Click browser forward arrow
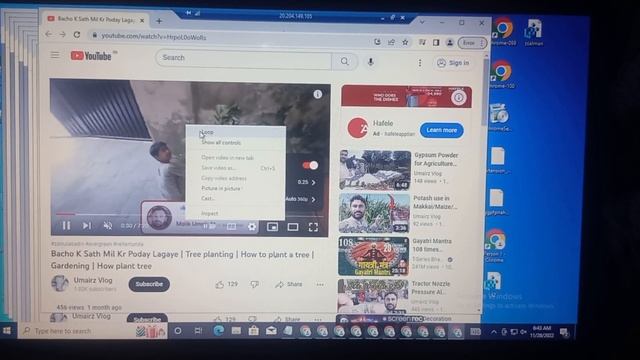This screenshot has width=640, height=360. click(62, 35)
